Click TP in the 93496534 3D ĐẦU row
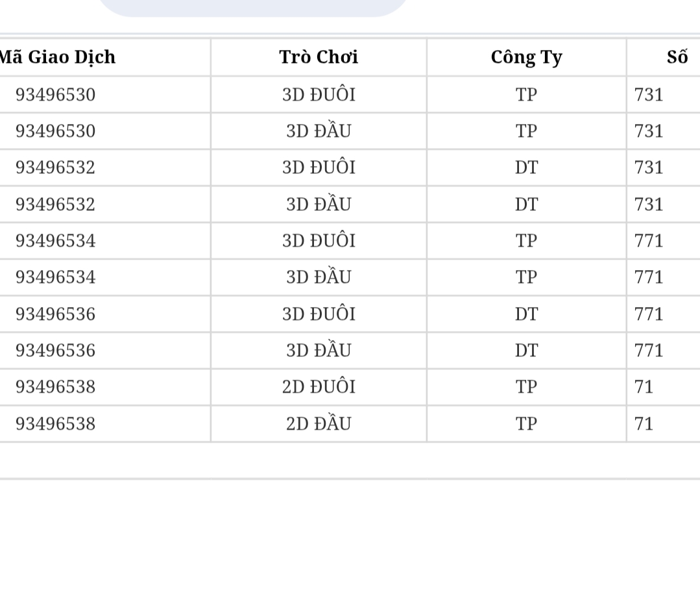 tap(526, 277)
